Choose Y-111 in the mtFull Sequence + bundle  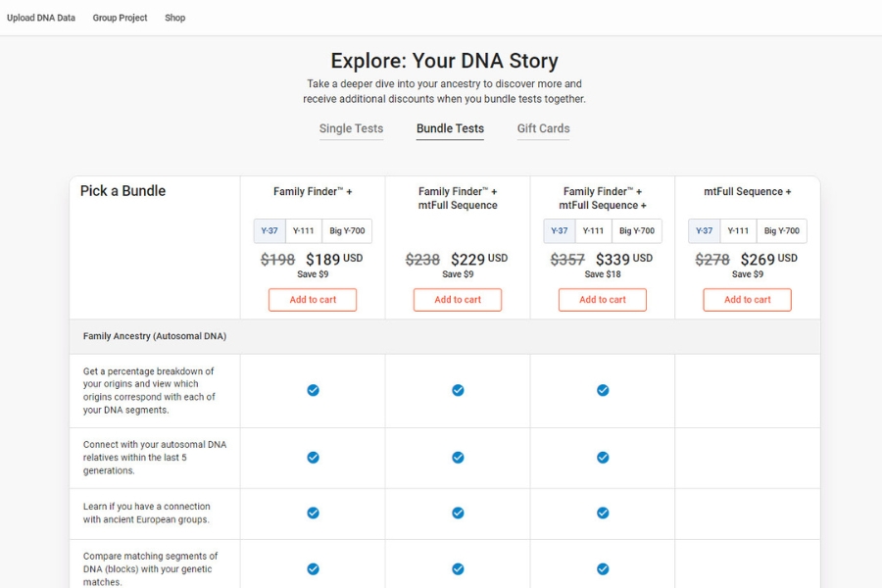point(738,231)
